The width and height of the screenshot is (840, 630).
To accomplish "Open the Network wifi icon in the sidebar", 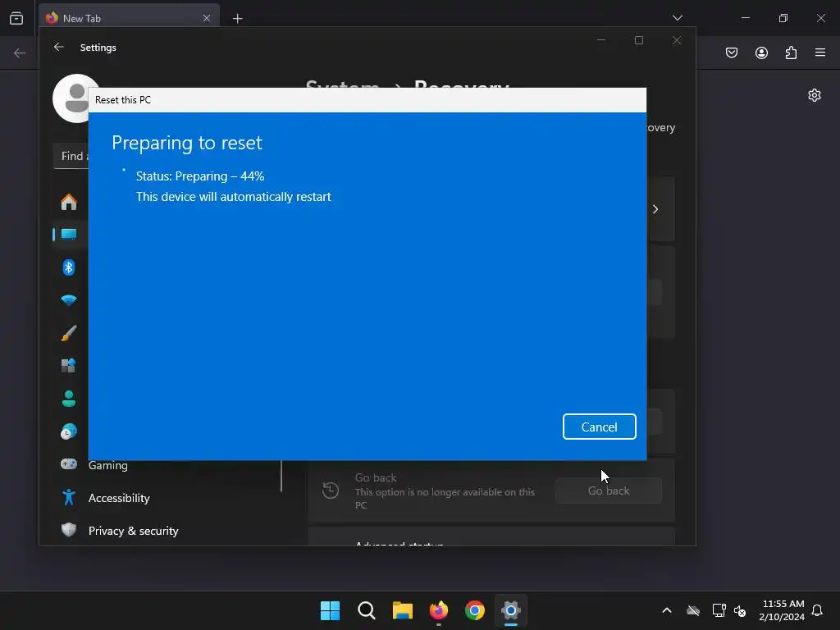I will 69,300.
